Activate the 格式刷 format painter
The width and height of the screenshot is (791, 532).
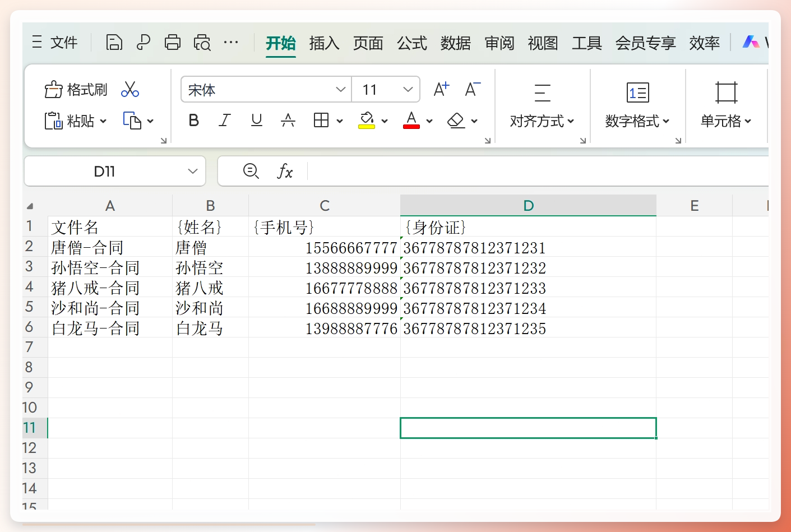coord(76,90)
